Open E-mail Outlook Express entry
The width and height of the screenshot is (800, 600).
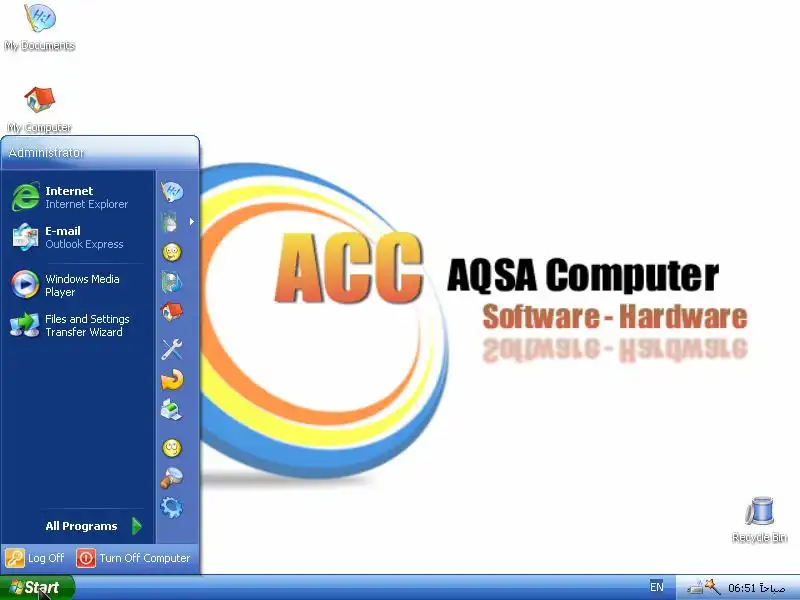coord(77,237)
